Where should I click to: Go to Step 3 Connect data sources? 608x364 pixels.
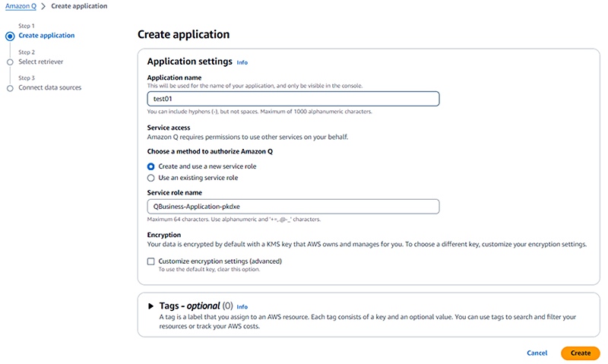point(50,87)
